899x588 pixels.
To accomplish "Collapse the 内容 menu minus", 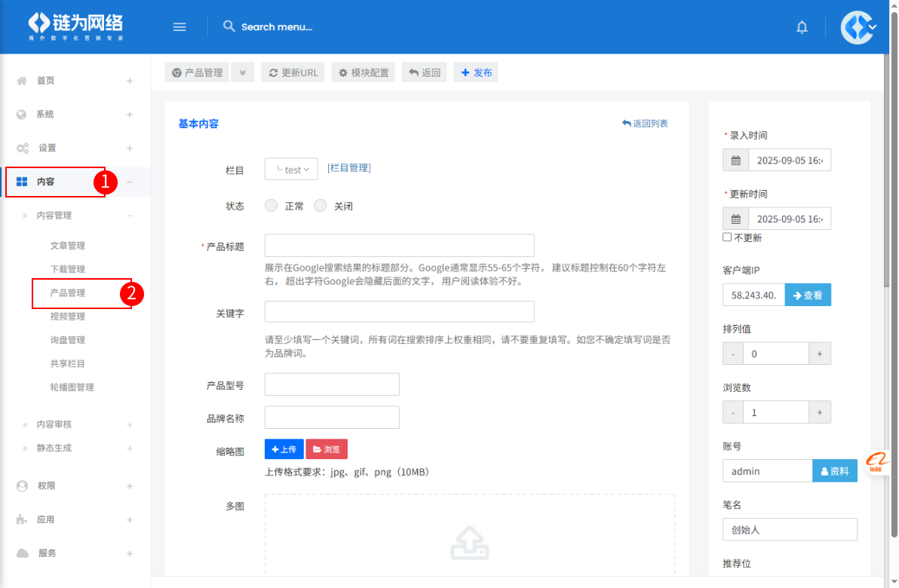I will point(130,182).
